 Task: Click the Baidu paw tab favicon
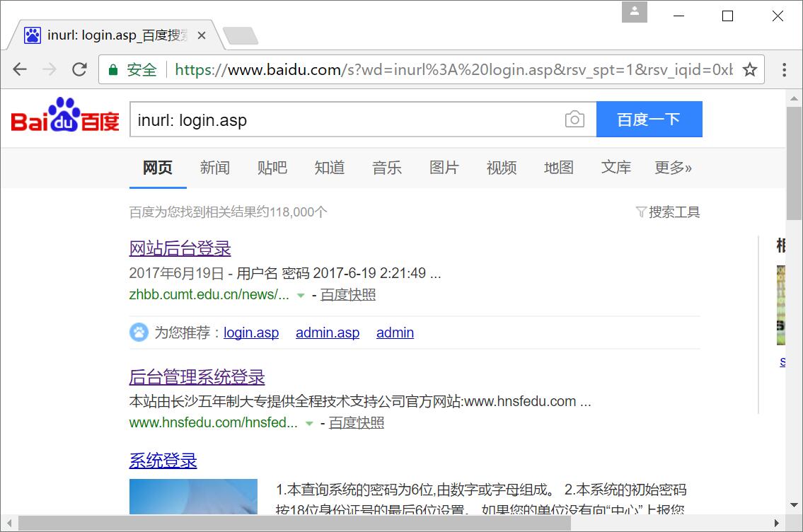point(33,35)
